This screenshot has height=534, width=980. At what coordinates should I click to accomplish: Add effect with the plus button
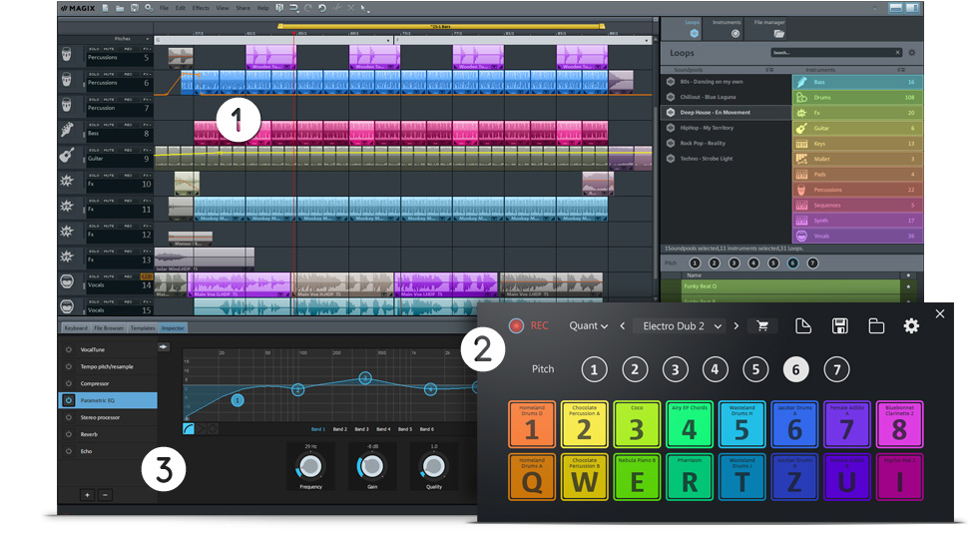pyautogui.click(x=87, y=495)
